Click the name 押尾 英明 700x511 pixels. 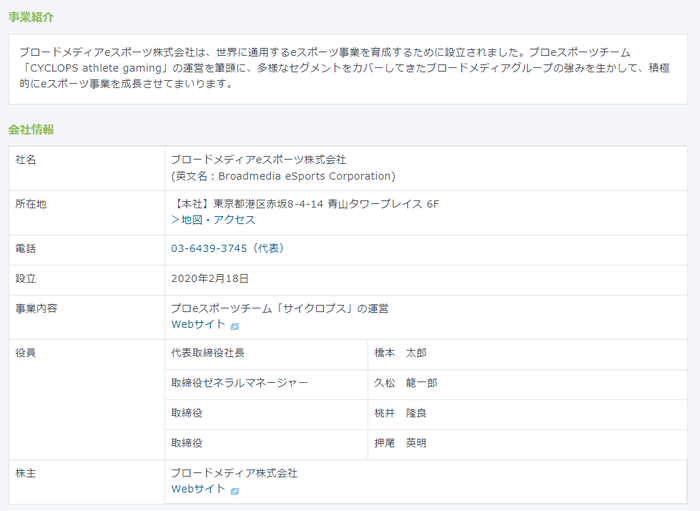[x=400, y=443]
